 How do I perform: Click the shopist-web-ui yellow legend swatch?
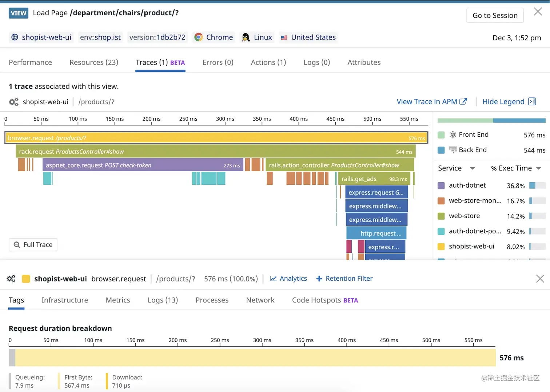441,247
